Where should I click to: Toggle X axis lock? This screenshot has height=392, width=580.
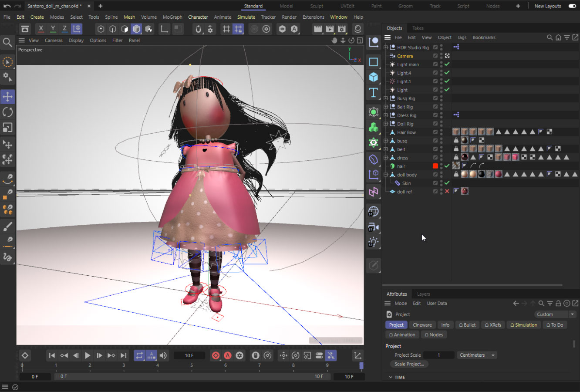[x=41, y=29]
